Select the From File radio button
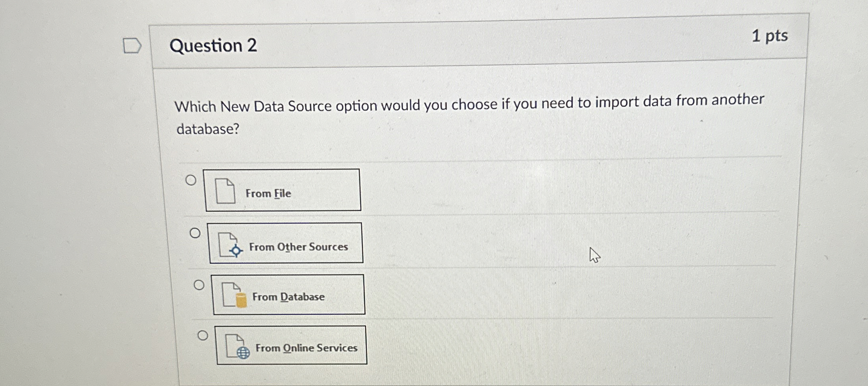The height and width of the screenshot is (386, 868). click(192, 181)
